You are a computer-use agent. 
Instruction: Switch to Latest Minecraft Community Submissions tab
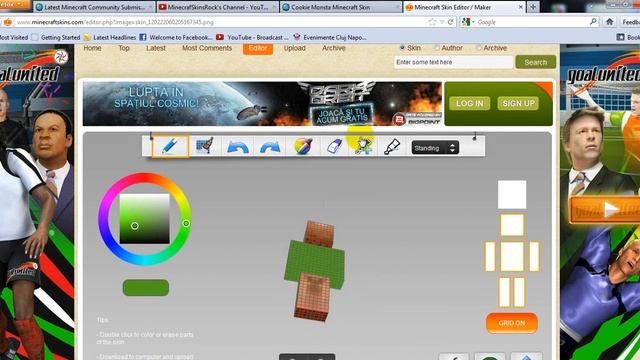pyautogui.click(x=94, y=7)
